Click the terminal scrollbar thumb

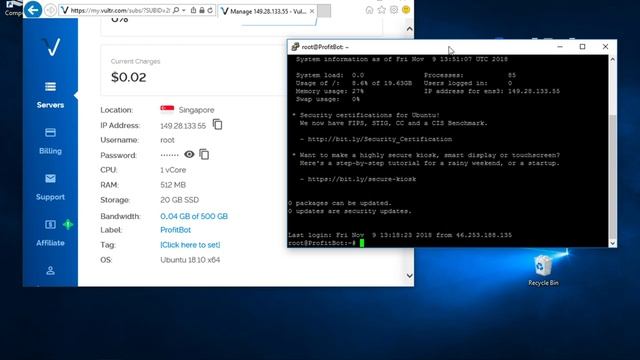pyautogui.click(x=612, y=176)
